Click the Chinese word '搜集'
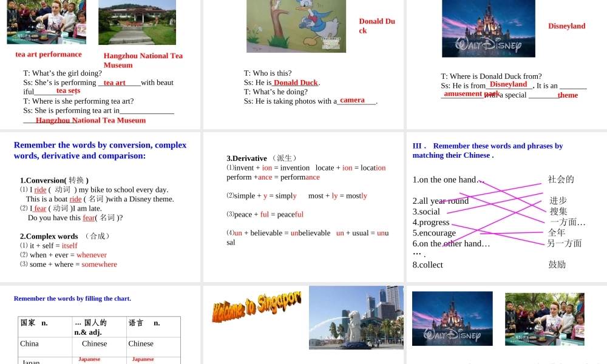Viewport: 607px width, 364px height. tap(558, 211)
